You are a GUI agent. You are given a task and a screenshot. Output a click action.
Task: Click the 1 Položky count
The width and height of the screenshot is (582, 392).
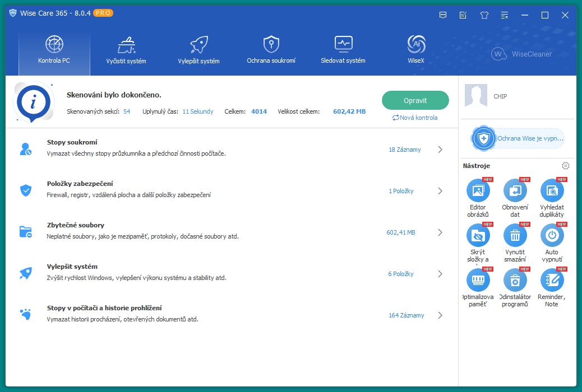point(401,191)
